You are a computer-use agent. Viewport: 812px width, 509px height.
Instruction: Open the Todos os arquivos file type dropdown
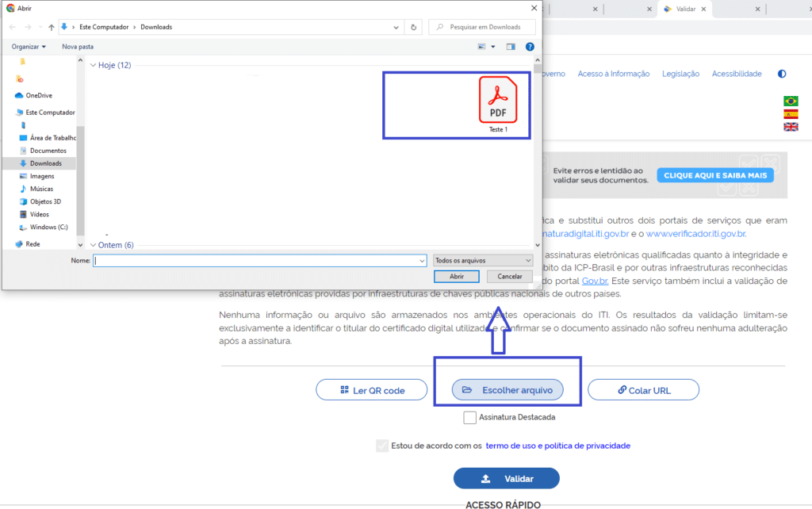pos(483,260)
